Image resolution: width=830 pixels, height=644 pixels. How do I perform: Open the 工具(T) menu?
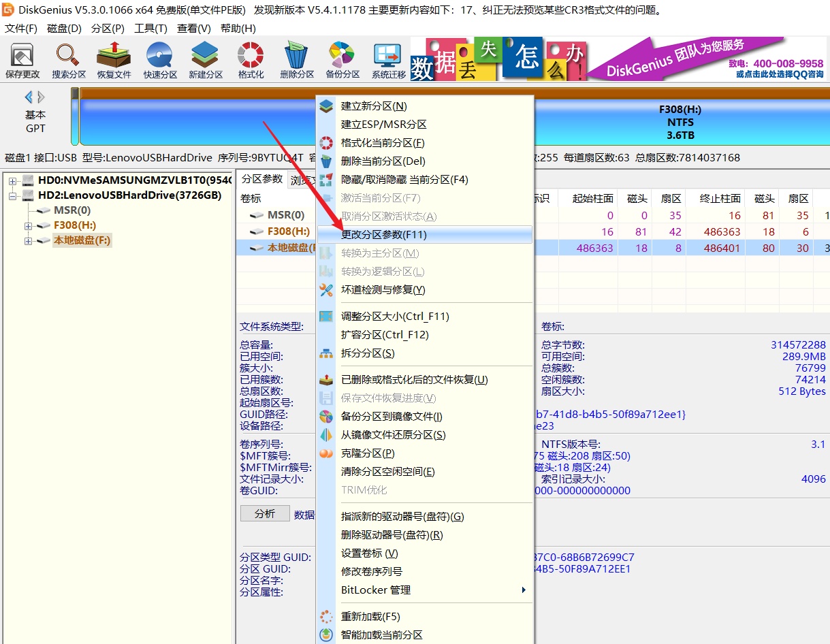[150, 29]
